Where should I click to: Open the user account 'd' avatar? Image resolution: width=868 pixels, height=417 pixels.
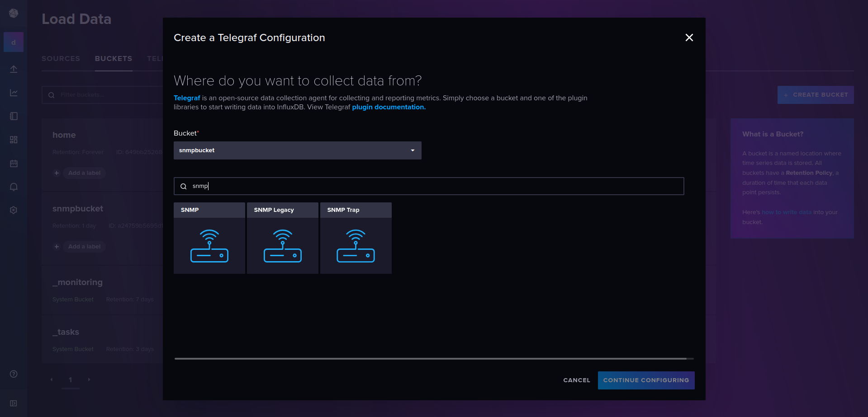click(14, 42)
